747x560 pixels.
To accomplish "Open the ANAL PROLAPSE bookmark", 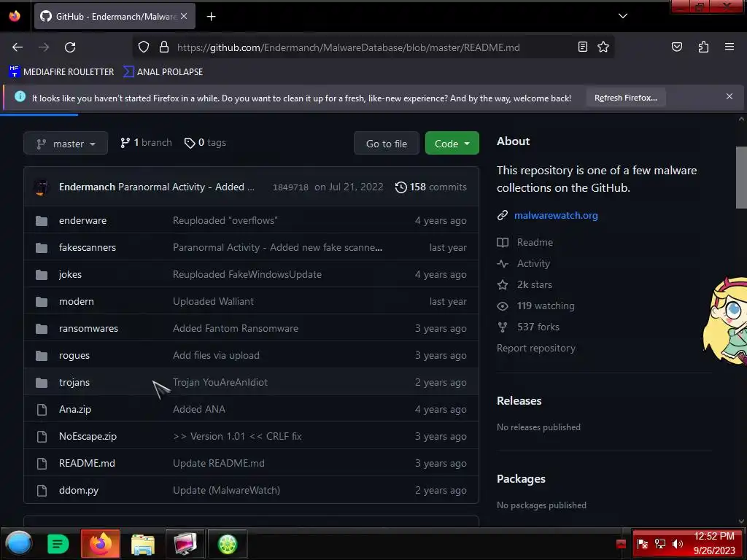I will (163, 72).
